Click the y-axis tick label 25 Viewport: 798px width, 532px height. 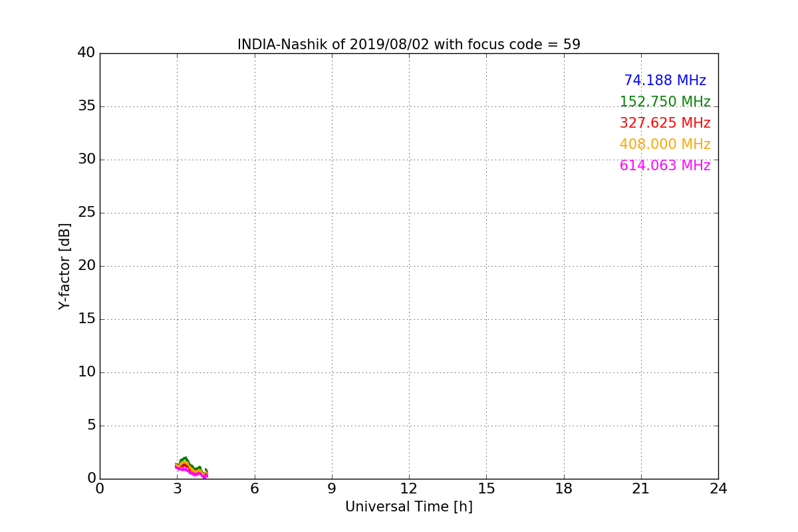coord(86,213)
